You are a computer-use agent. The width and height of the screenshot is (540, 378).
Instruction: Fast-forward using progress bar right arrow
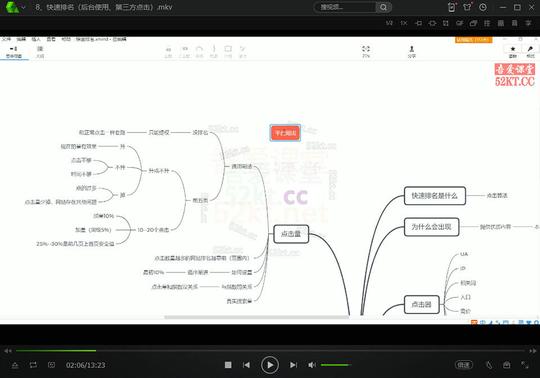point(532,351)
